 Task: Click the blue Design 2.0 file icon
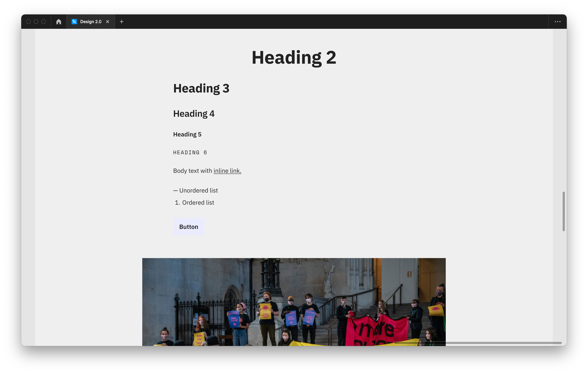tap(74, 22)
